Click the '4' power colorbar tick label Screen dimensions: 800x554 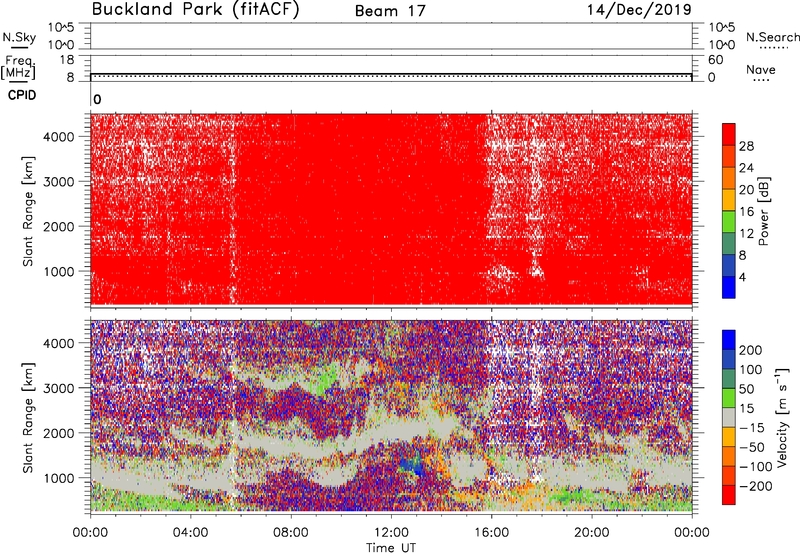[x=742, y=277]
